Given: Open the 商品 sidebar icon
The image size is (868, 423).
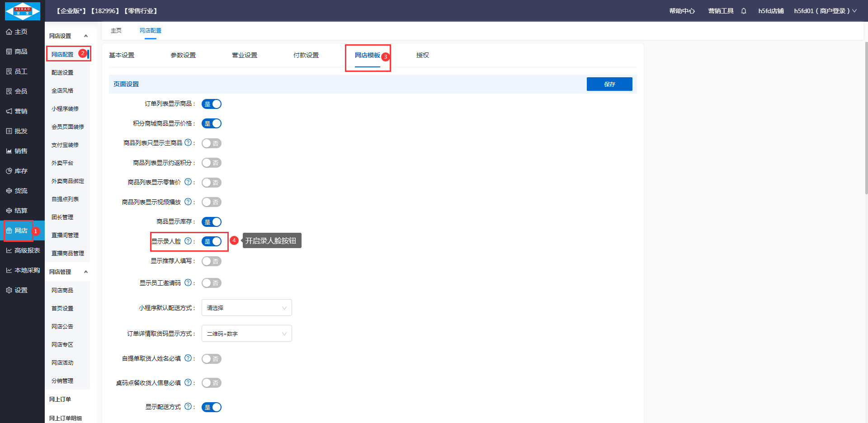Looking at the screenshot, I should click(9, 52).
